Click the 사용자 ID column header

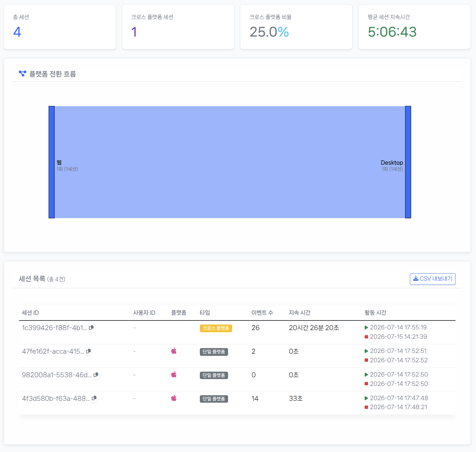[x=144, y=313]
